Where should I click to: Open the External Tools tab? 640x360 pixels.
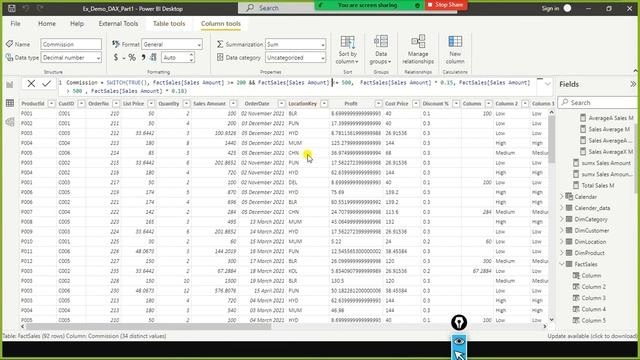coord(118,24)
